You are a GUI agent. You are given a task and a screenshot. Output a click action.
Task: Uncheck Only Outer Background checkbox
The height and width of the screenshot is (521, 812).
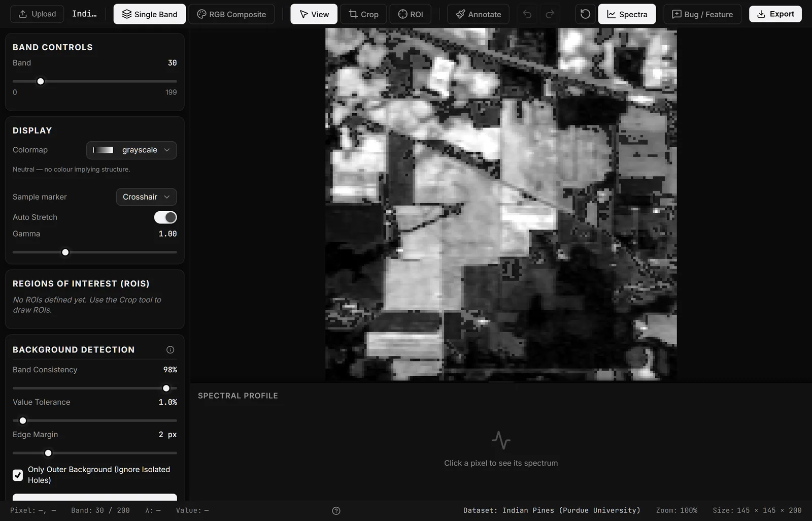click(x=18, y=475)
